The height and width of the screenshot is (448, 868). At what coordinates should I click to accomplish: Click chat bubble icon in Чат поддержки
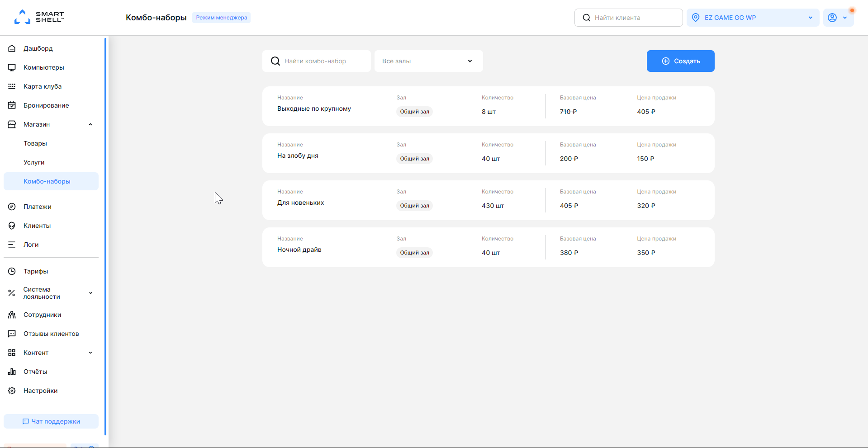[x=26, y=421]
